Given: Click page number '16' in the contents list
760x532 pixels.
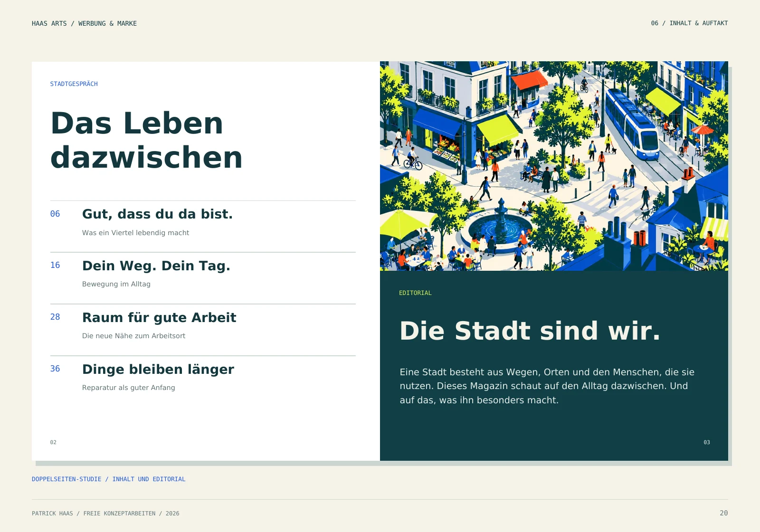Looking at the screenshot, I should click(x=55, y=265).
